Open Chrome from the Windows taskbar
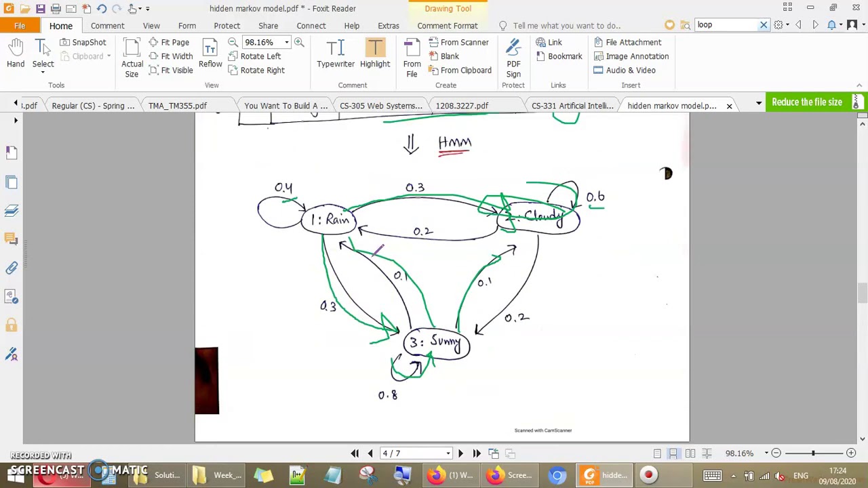 [557, 475]
